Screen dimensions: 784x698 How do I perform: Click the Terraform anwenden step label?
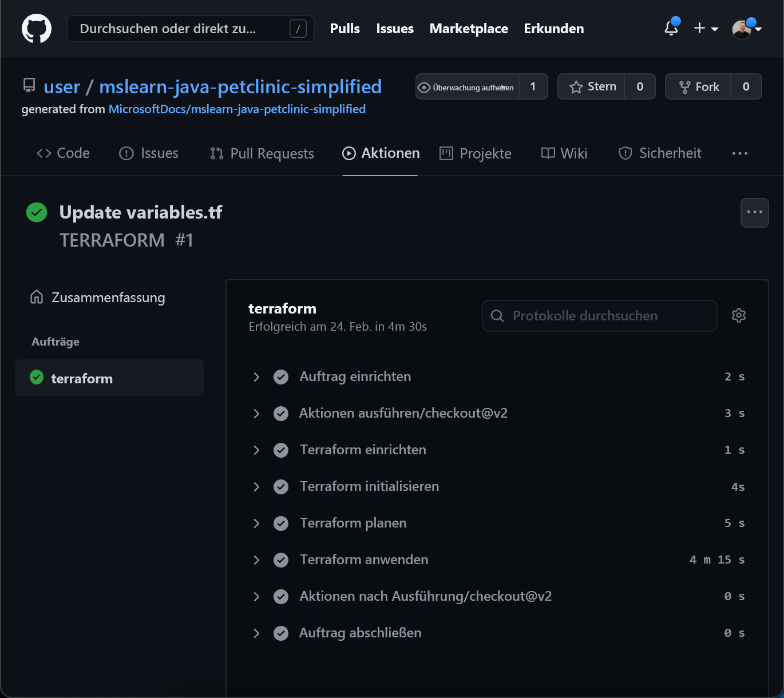364,560
